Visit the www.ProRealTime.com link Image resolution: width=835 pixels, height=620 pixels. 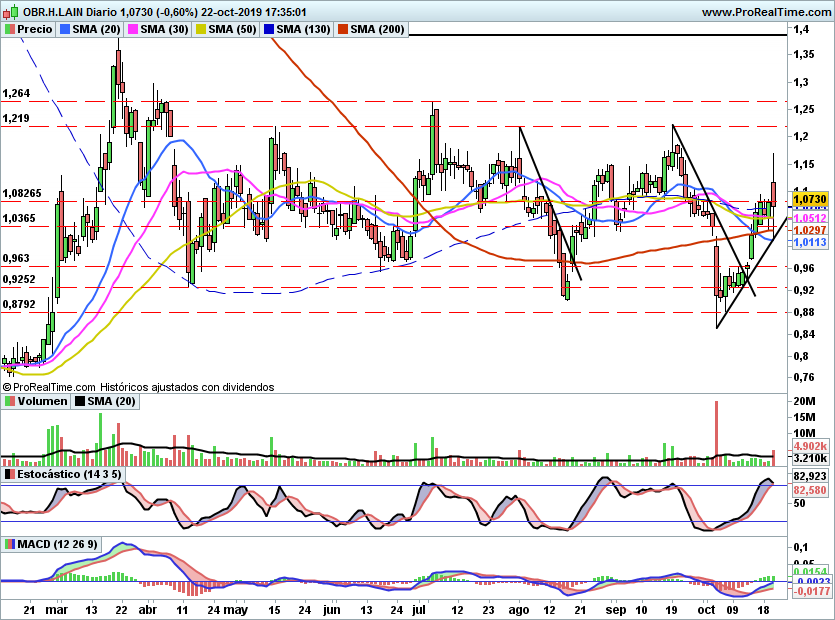pyautogui.click(x=766, y=12)
